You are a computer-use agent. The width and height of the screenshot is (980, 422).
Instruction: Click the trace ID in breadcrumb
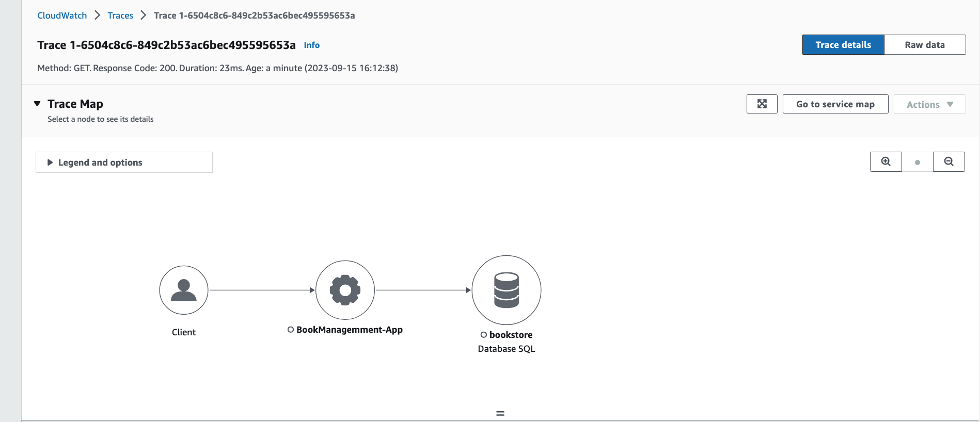(255, 15)
